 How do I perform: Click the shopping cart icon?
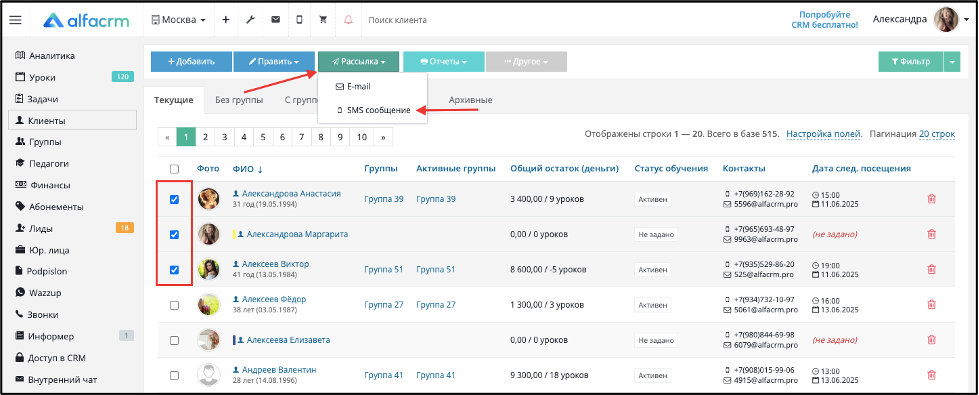click(x=323, y=20)
